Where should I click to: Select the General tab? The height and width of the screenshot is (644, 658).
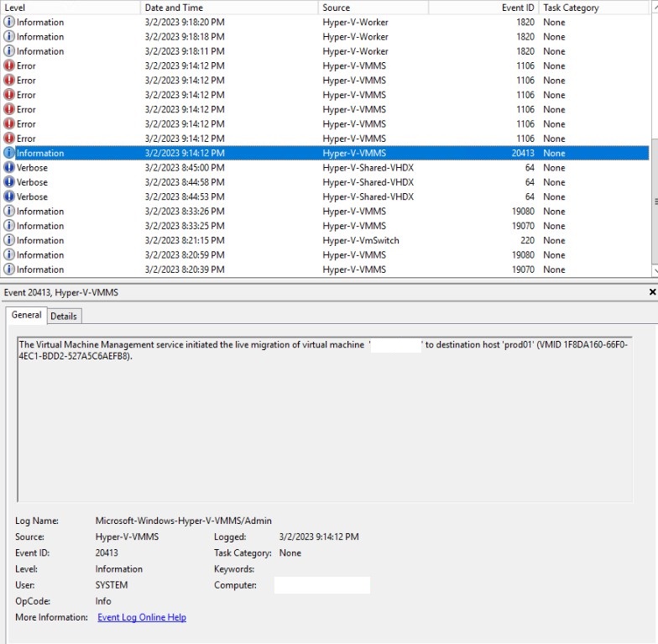[x=26, y=315]
